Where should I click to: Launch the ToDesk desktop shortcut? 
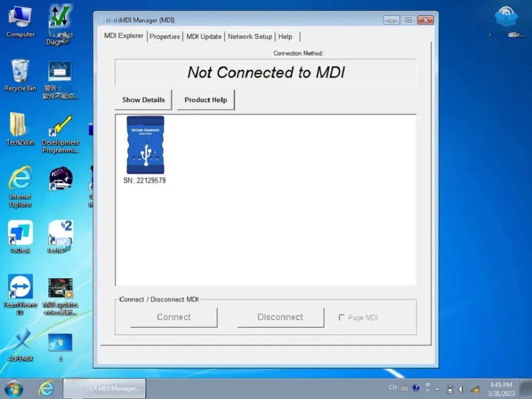[x=20, y=237]
